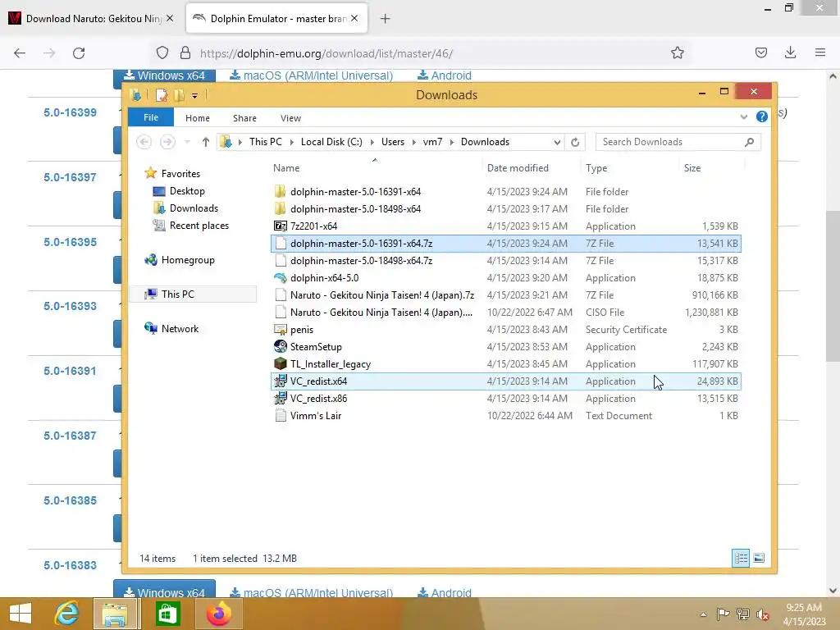Image resolution: width=840 pixels, height=630 pixels.
Task: Sort files by Type column header
Action: 629,167
